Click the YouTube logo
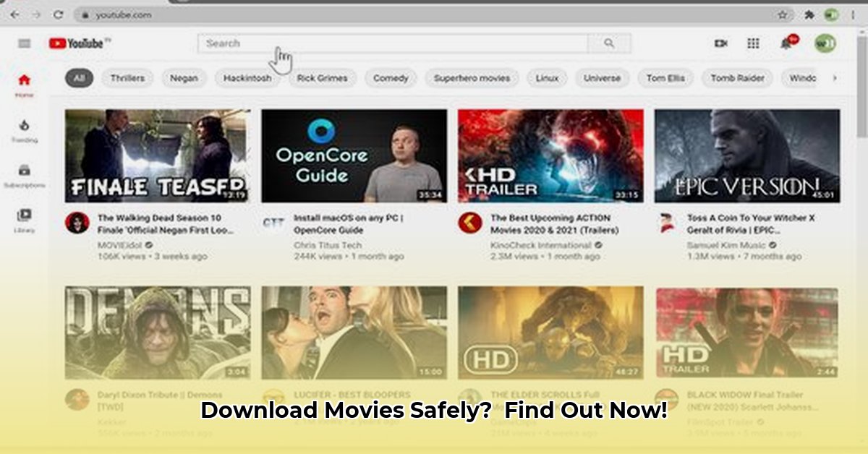Viewport: 868px width, 454px height. (x=78, y=43)
